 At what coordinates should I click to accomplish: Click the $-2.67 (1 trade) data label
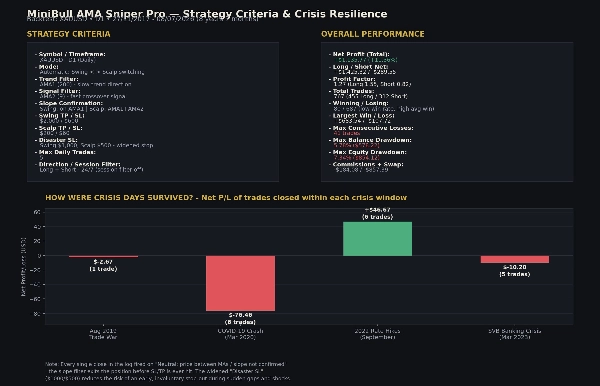[x=103, y=265]
